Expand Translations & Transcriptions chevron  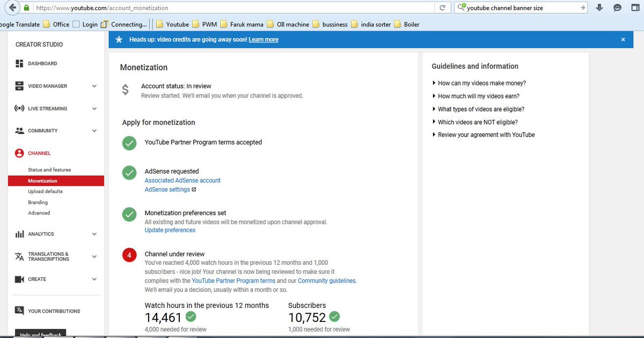pyautogui.click(x=94, y=257)
